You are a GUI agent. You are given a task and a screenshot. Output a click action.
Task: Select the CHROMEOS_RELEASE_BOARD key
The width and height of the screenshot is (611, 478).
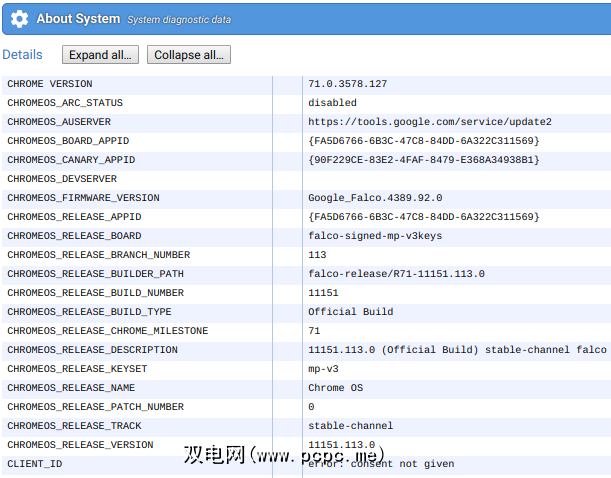tap(74, 236)
